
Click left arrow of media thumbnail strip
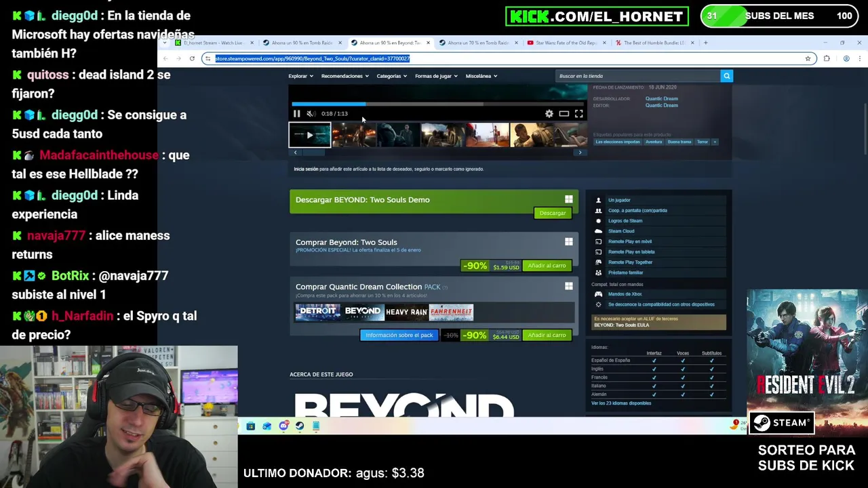[x=295, y=152]
